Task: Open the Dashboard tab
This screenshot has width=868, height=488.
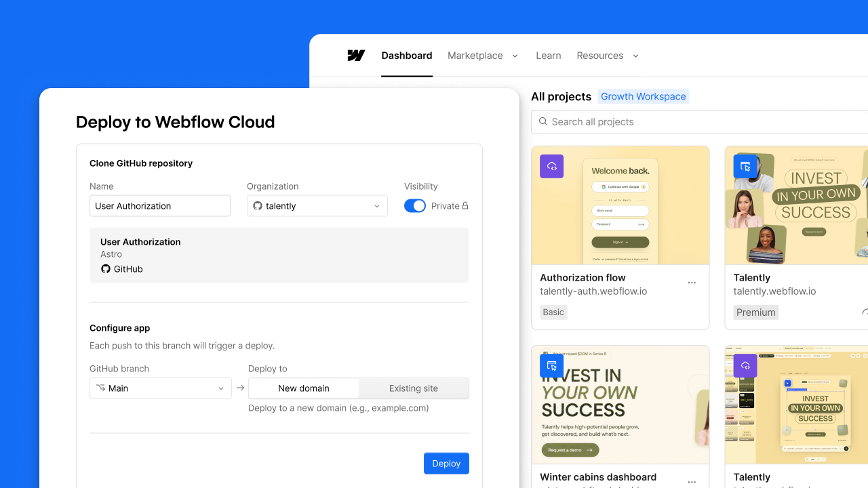Action: (407, 56)
